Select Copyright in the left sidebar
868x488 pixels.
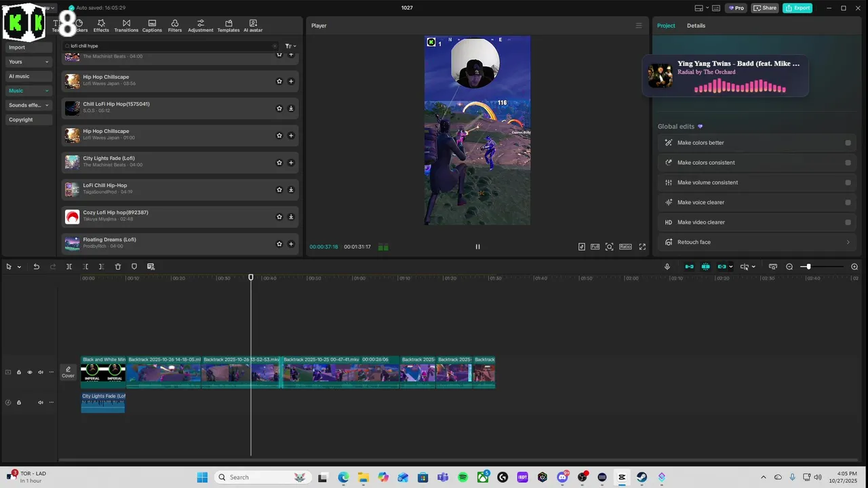coord(28,119)
